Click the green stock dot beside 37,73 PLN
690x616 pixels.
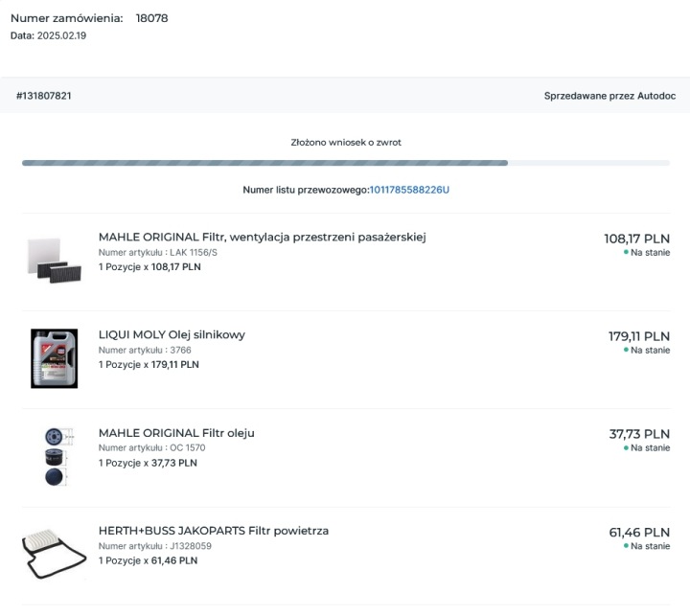pyautogui.click(x=626, y=447)
